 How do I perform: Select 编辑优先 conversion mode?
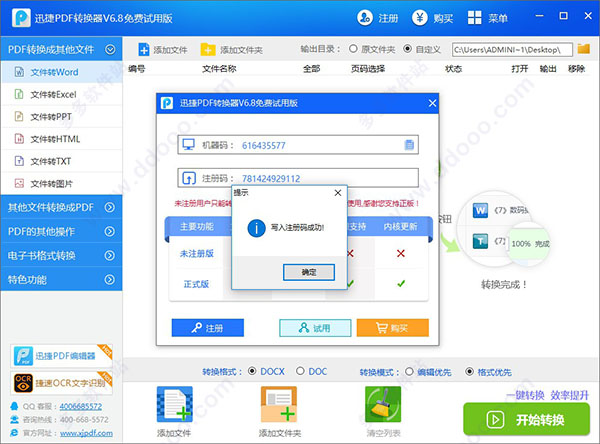(x=409, y=372)
